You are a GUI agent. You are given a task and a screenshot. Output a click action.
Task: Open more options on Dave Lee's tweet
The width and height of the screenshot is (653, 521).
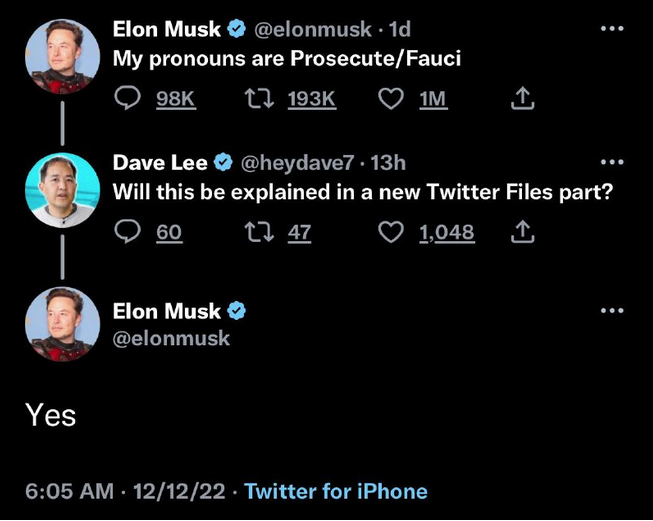click(x=610, y=161)
